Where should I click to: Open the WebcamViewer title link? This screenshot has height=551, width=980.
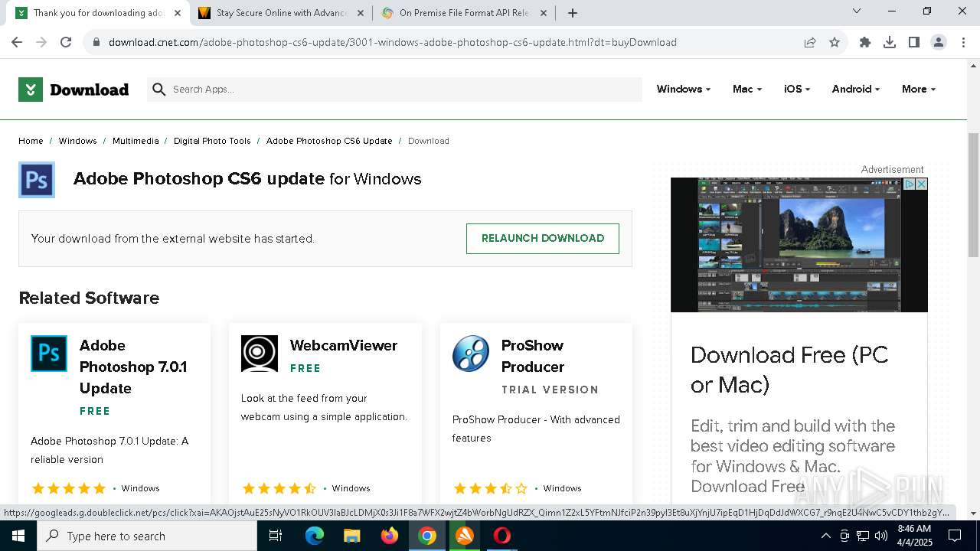(x=344, y=345)
